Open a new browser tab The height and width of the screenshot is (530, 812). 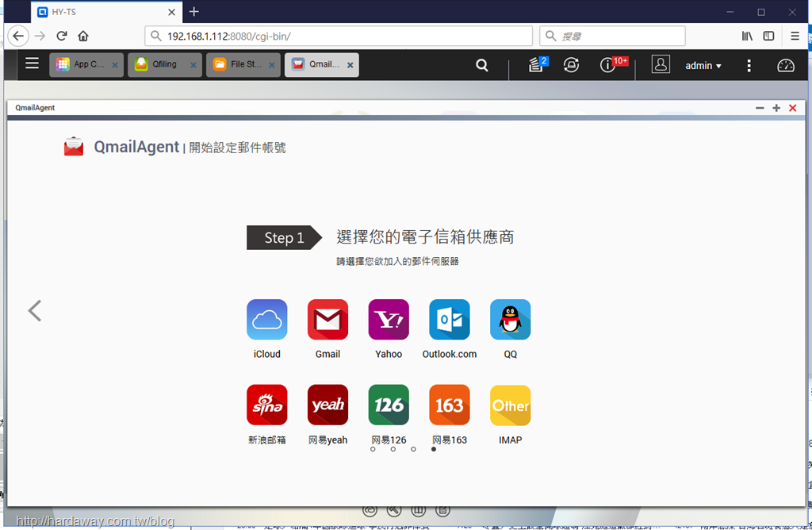[x=194, y=11]
